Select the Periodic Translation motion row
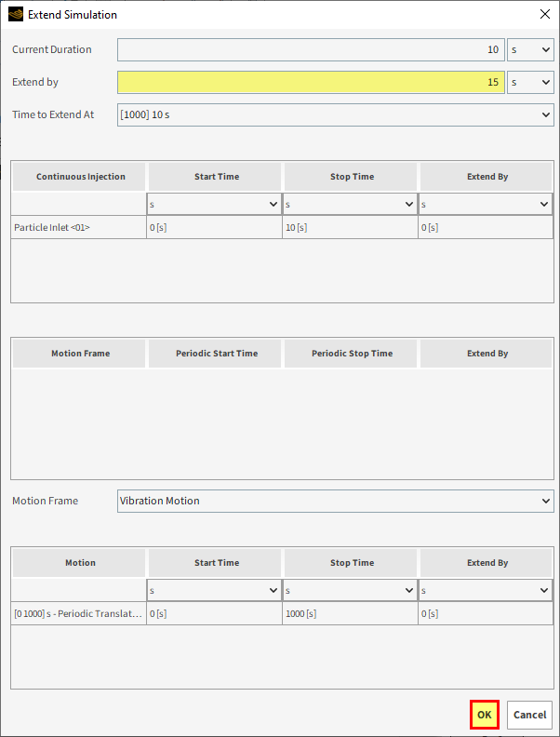Image resolution: width=560 pixels, height=737 pixels. [x=282, y=614]
